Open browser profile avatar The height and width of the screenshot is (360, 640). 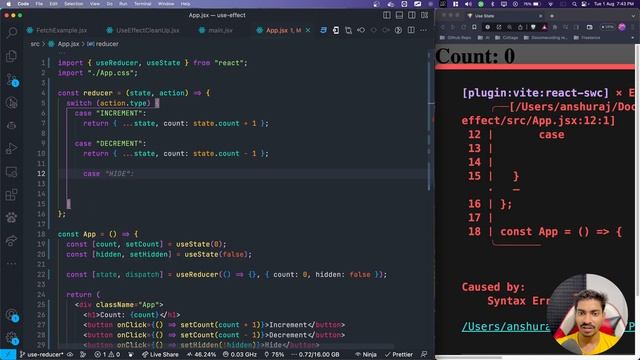point(622,27)
